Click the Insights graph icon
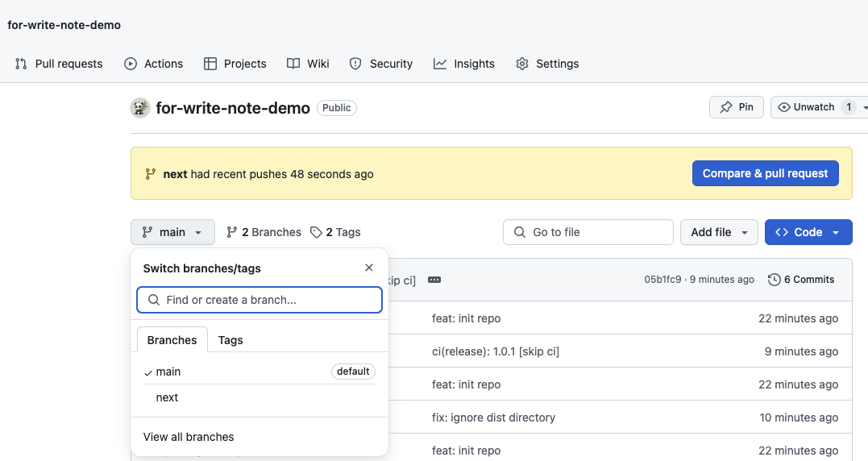Image resolution: width=868 pixels, height=461 pixels. coord(440,64)
